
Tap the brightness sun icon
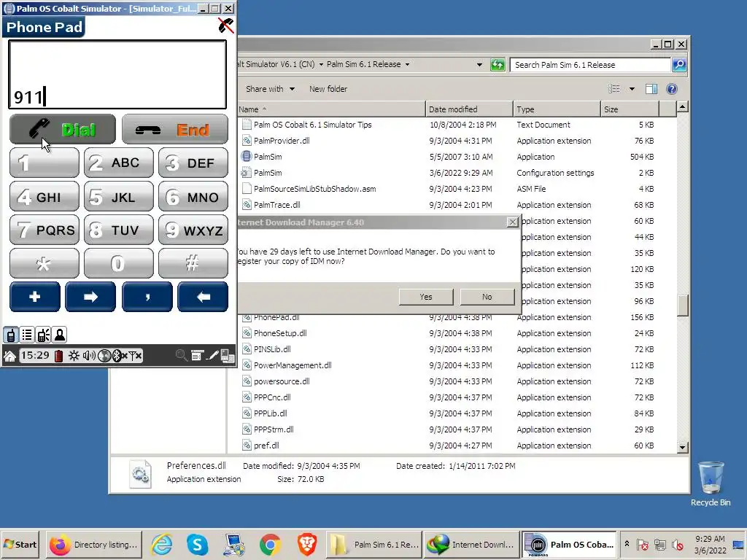(74, 356)
